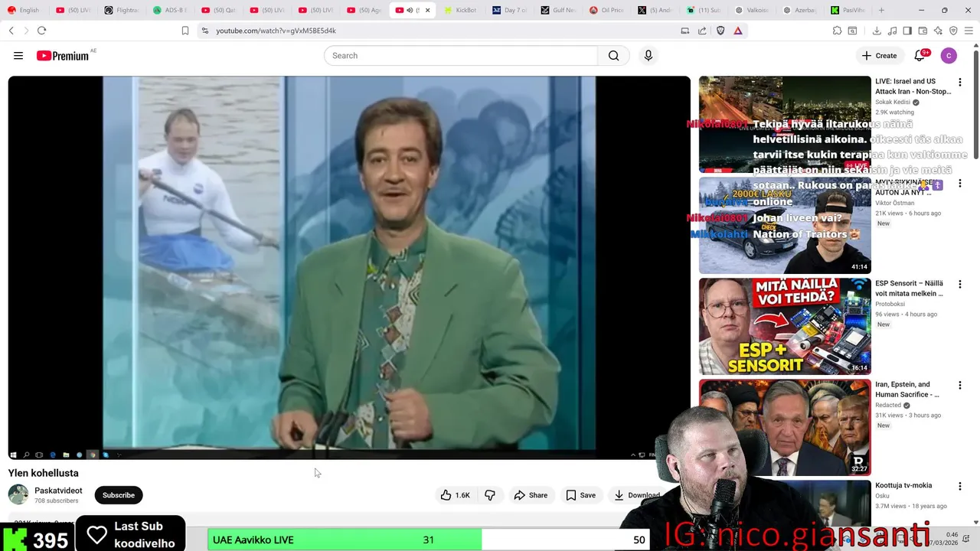Start voice search with the microphone icon
This screenshot has width=980, height=551.
point(648,56)
